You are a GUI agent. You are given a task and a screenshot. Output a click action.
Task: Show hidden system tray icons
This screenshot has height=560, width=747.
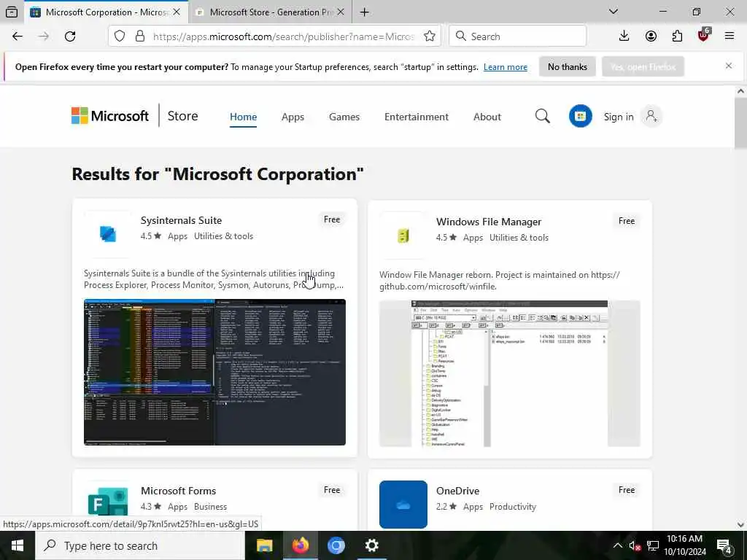point(617,545)
